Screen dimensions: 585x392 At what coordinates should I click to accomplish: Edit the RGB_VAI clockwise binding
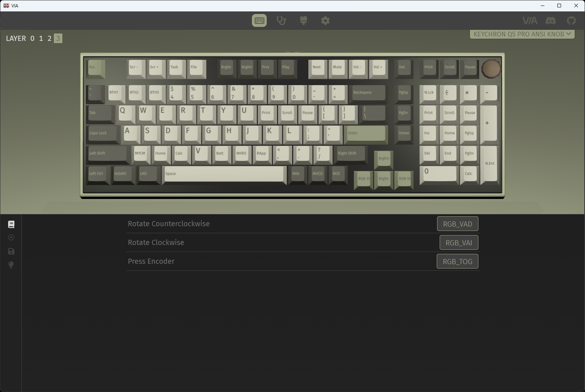click(x=459, y=242)
